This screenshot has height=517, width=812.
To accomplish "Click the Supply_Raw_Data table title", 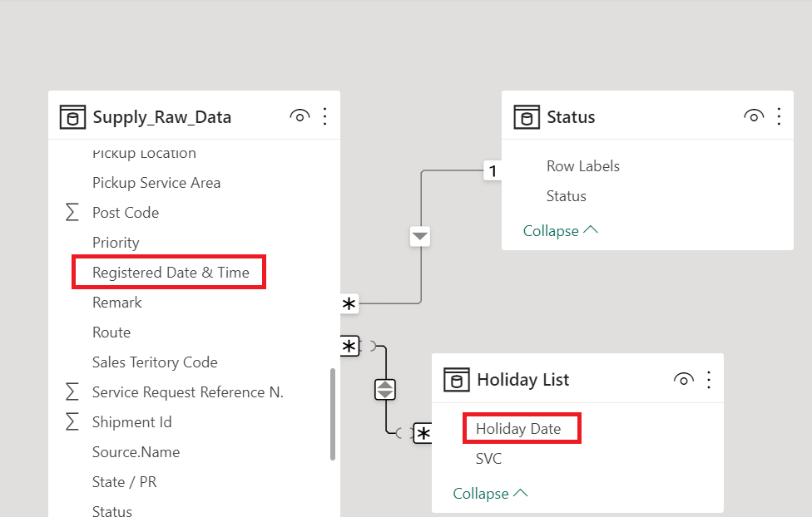I will pyautogui.click(x=162, y=117).
